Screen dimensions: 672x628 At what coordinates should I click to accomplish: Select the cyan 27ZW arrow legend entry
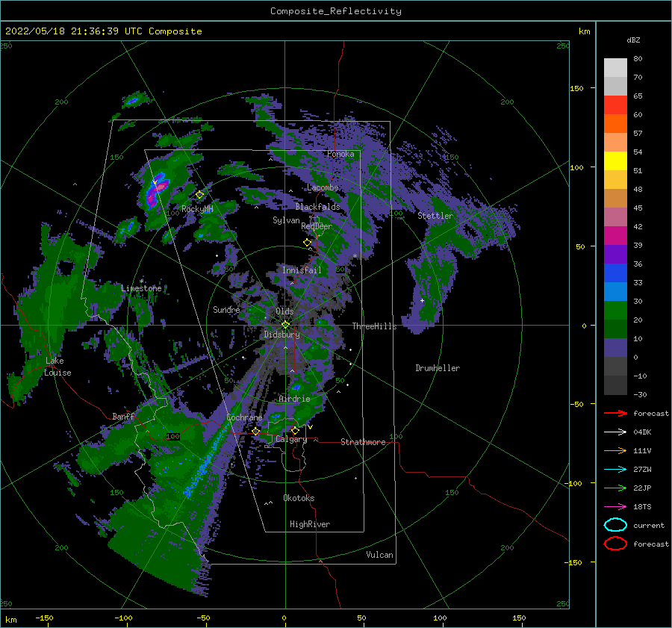[615, 469]
